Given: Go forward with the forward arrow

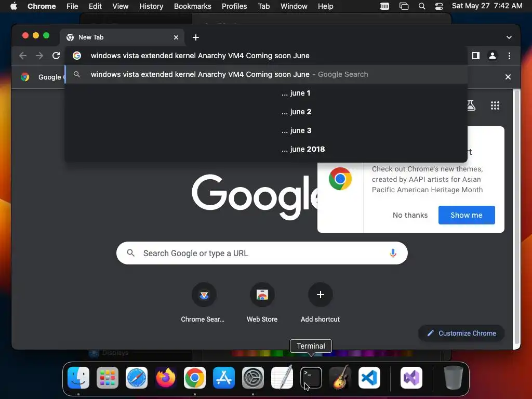Looking at the screenshot, I should click(39, 56).
